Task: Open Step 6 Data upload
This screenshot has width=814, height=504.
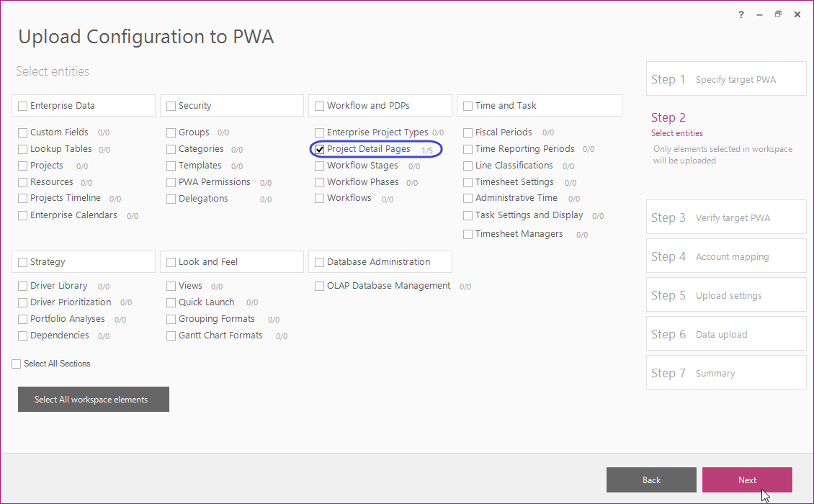Action: pyautogui.click(x=726, y=334)
